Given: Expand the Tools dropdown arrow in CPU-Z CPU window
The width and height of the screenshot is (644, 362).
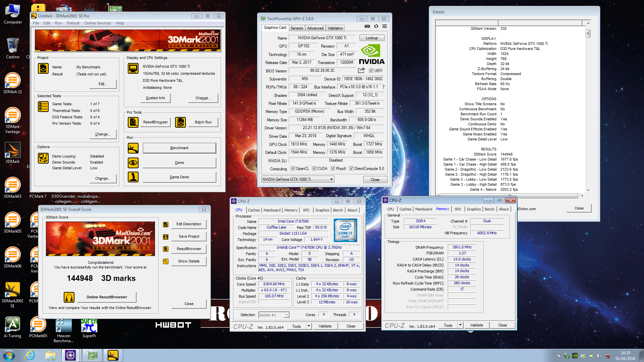Looking at the screenshot, I should (x=309, y=326).
